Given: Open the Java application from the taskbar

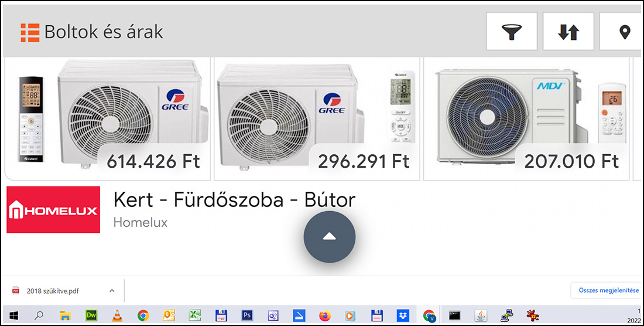Looking at the screenshot, I should [481, 315].
